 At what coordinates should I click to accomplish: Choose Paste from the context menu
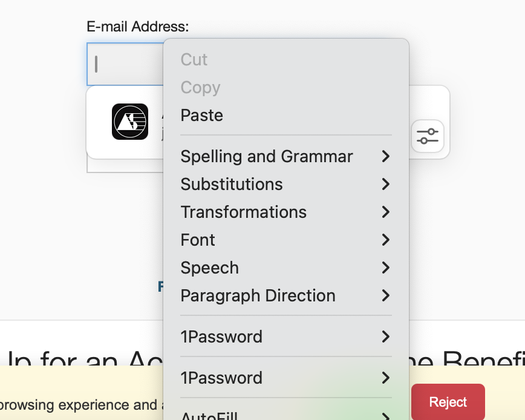[x=202, y=116]
